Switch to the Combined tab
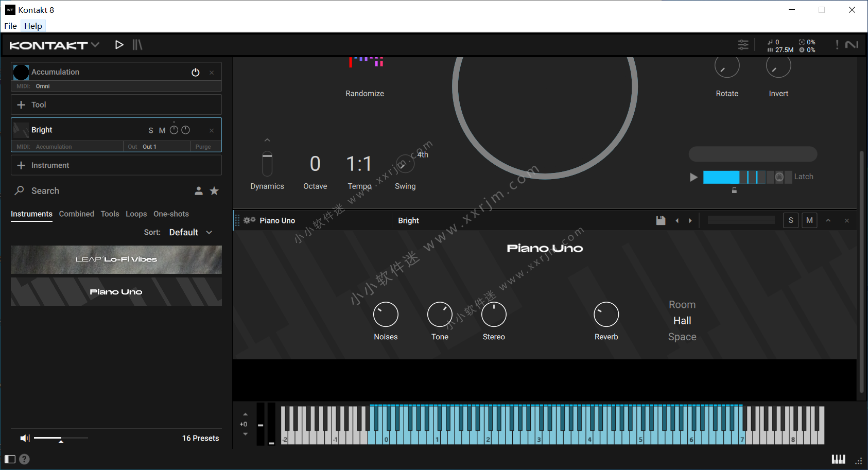The width and height of the screenshot is (868, 470). [x=76, y=214]
